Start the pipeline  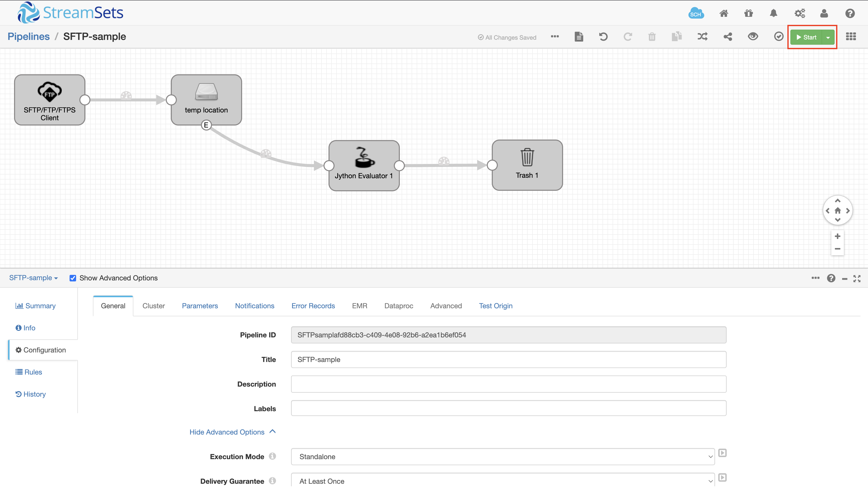[806, 37]
